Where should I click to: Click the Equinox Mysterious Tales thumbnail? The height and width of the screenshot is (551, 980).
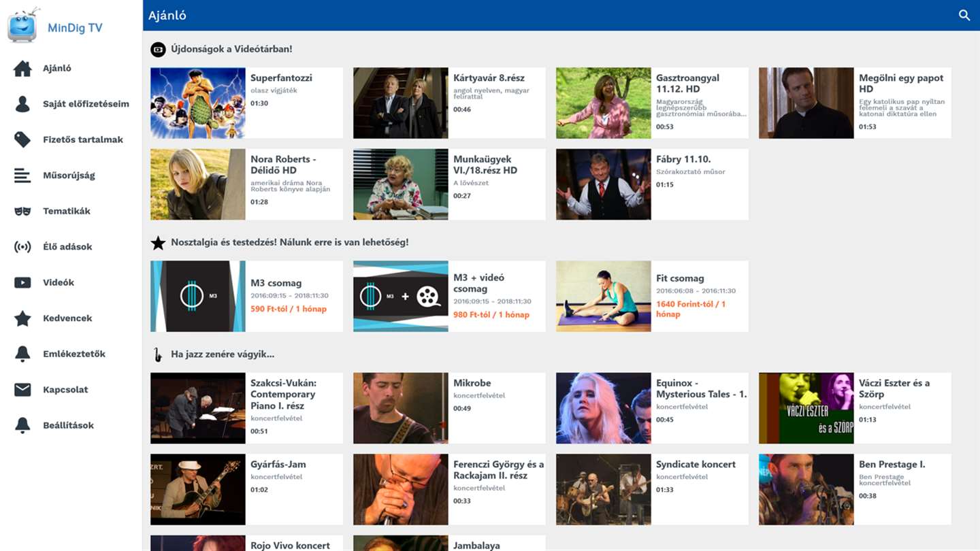click(604, 408)
